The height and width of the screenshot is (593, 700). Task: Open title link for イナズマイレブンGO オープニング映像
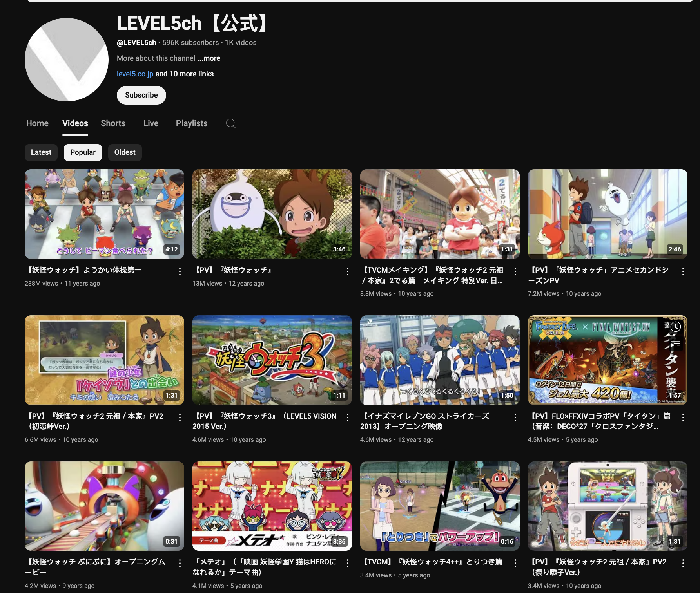tap(425, 421)
